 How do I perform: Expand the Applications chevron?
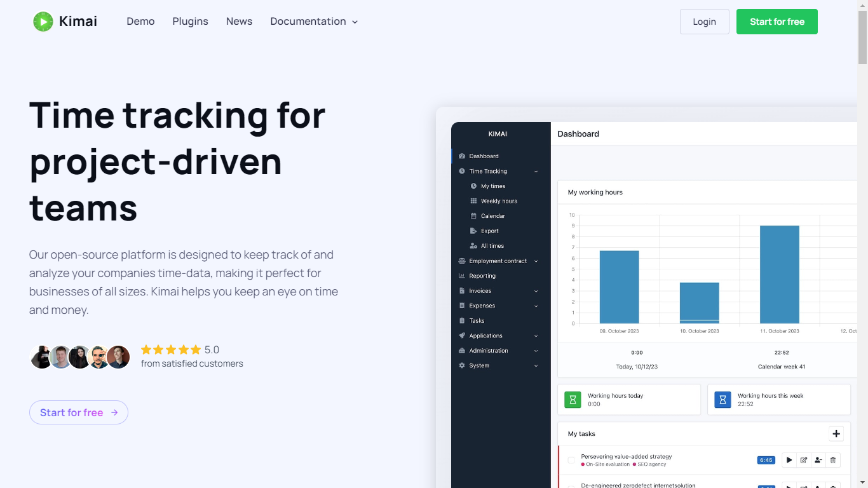pos(536,335)
